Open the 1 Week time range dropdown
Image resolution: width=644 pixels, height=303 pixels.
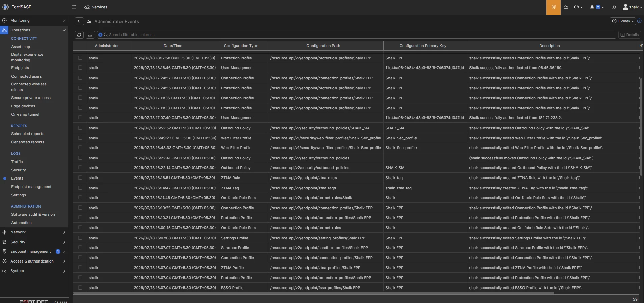[x=623, y=21]
